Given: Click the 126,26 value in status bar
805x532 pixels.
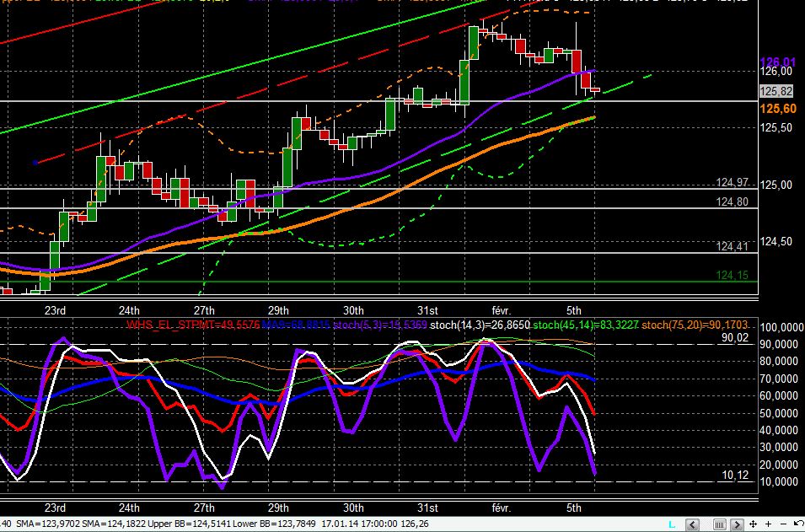Looking at the screenshot, I should pos(413,524).
